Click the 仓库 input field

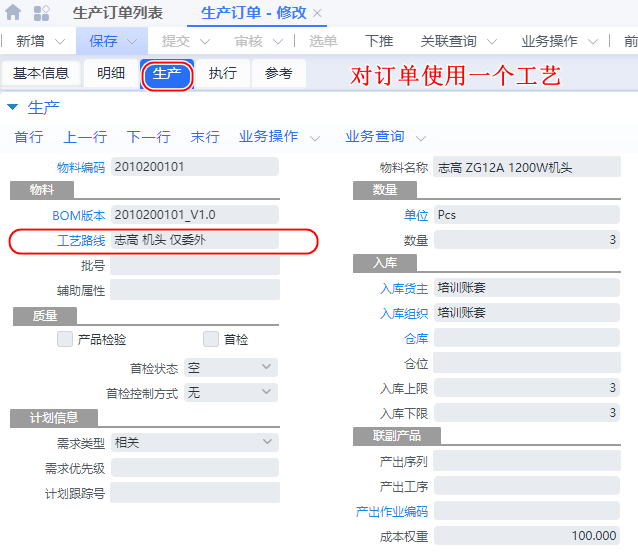coord(526,339)
